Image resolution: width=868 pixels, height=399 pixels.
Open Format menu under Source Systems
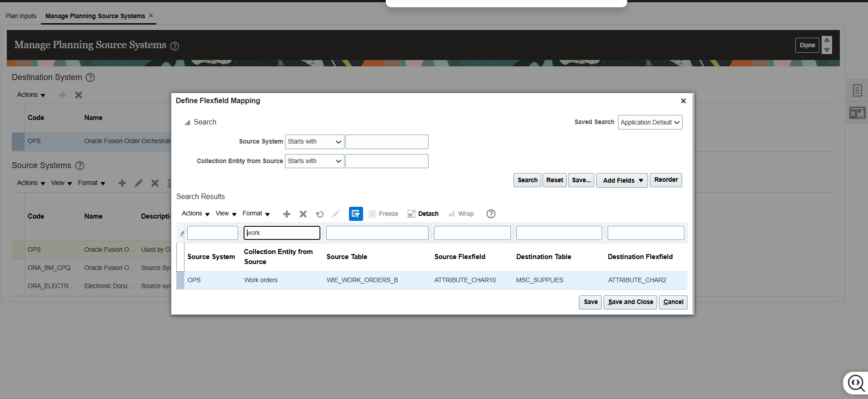[x=91, y=183]
